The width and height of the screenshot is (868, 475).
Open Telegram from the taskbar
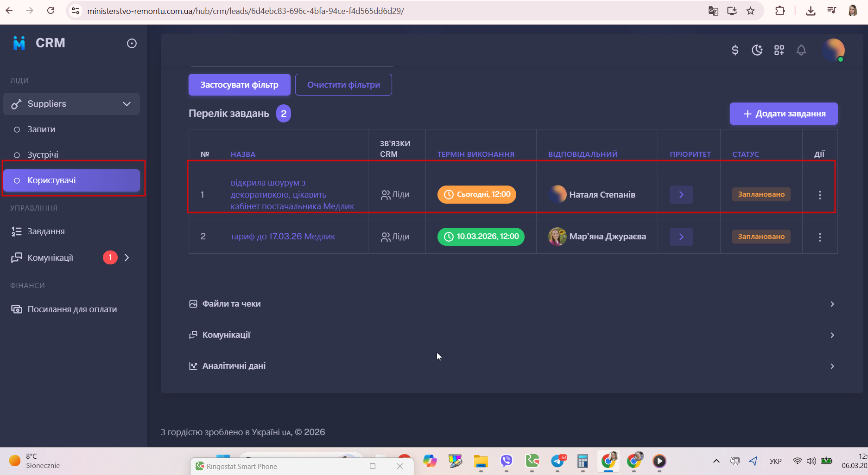[558, 461]
